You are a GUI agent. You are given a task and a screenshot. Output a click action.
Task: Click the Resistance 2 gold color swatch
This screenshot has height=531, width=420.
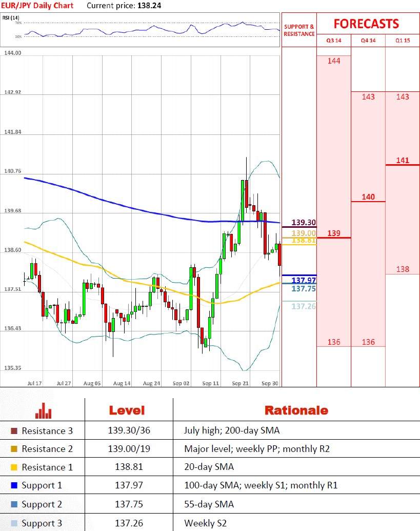(x=14, y=449)
